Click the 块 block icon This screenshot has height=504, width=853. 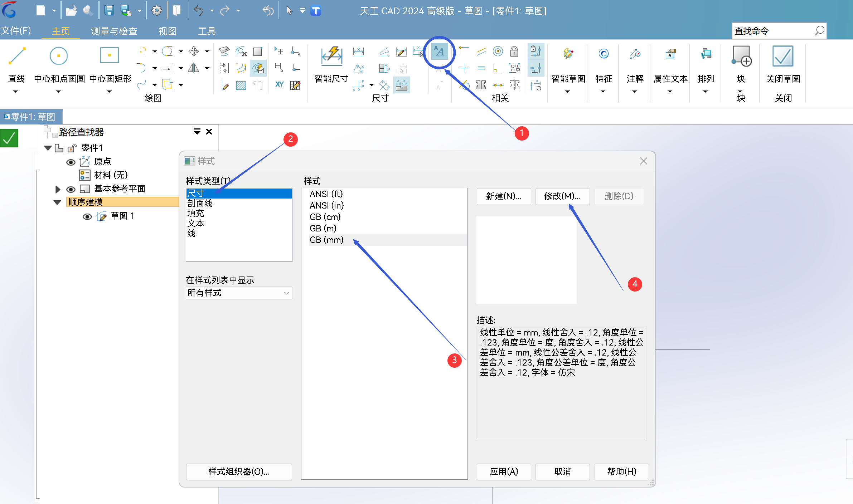tap(741, 56)
